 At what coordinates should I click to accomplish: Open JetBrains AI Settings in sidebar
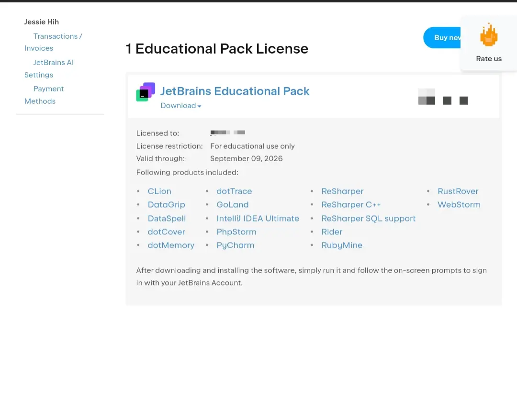point(49,68)
